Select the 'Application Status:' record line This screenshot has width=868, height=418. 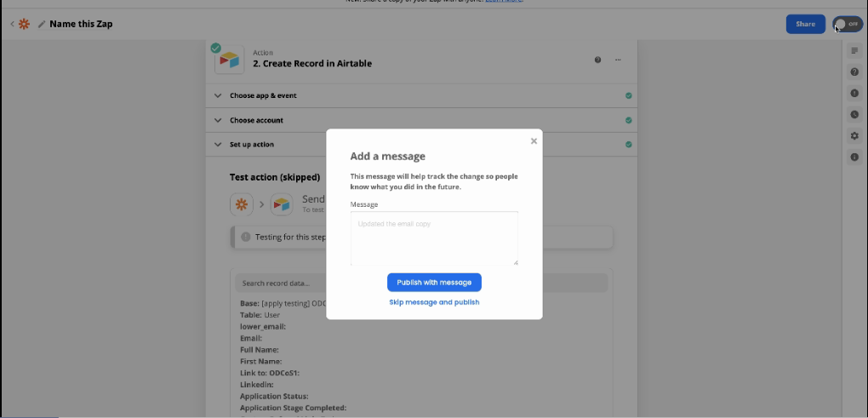coord(274,397)
